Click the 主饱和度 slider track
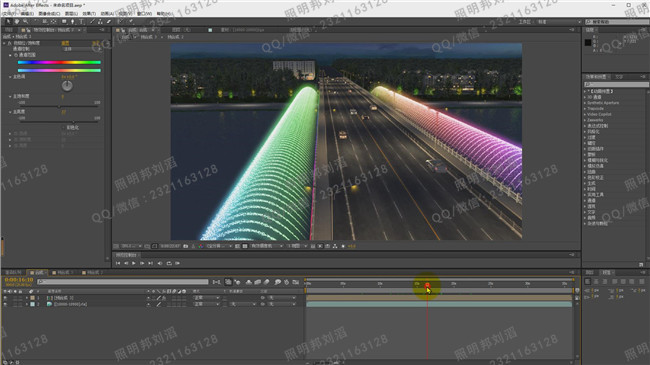Viewport: 650px width, 365px height. coord(59,107)
